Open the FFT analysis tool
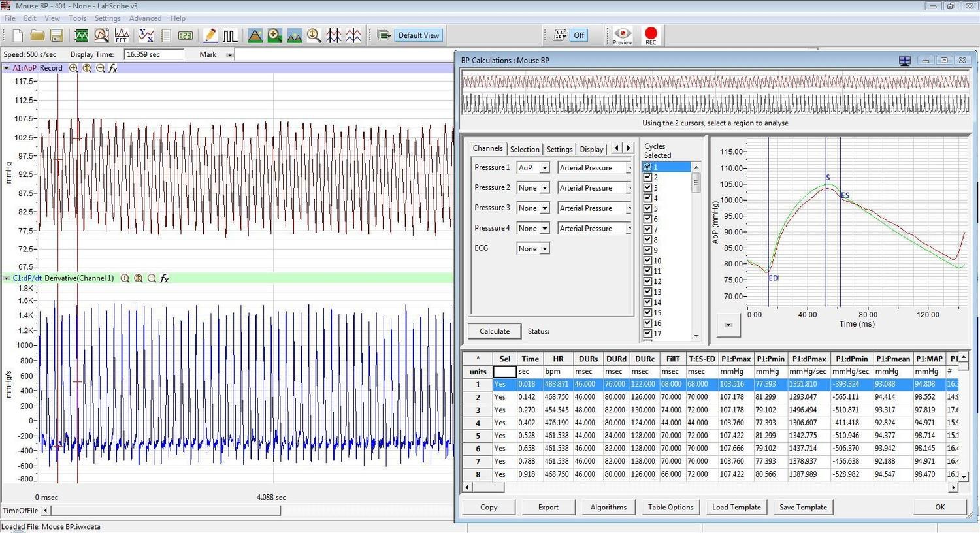 coord(122,35)
